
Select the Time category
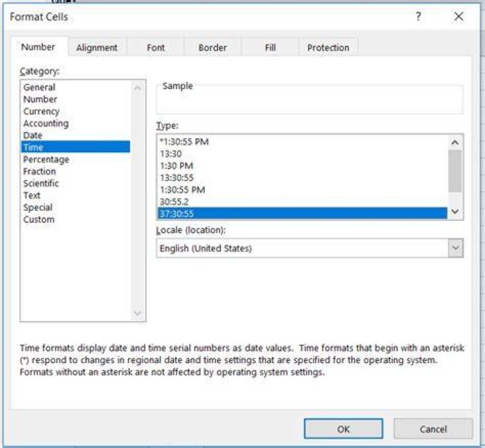coord(75,147)
